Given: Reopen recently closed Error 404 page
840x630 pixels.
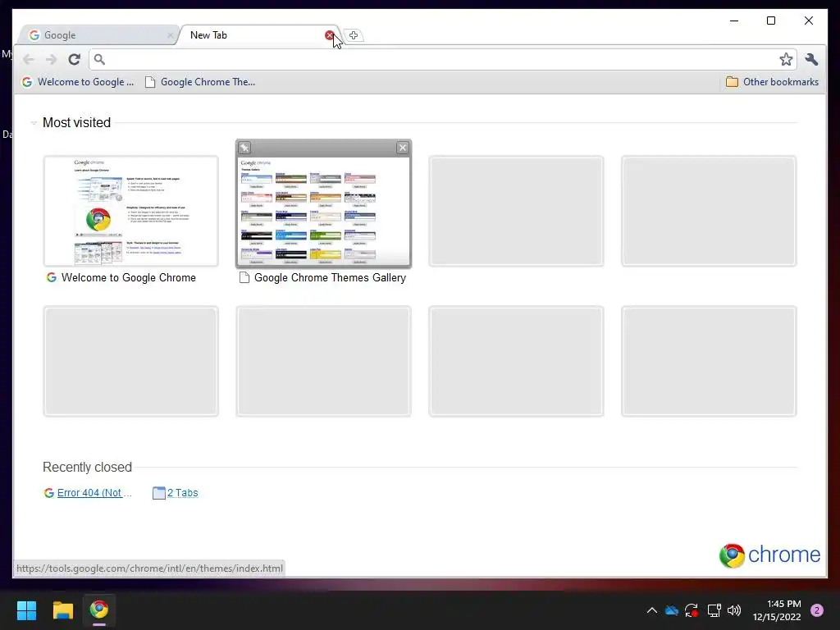Looking at the screenshot, I should 88,493.
